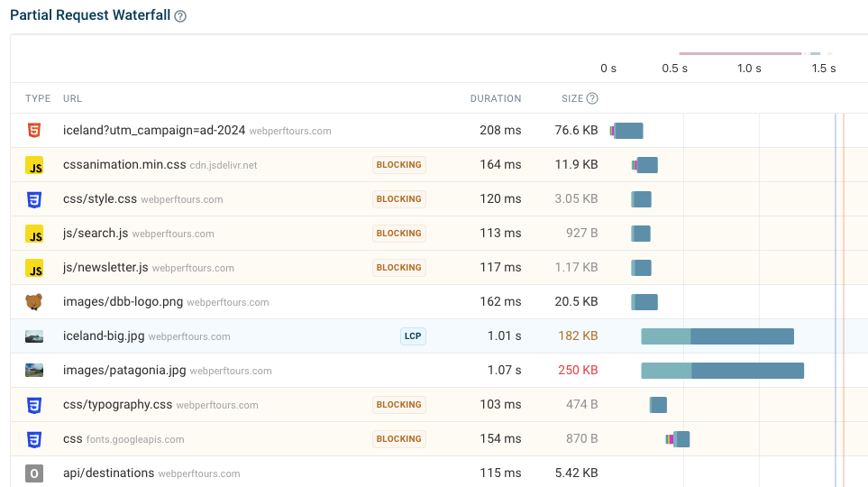Click the patagonia.jpg image thumbnail
Screen dimensions: 868x487
[34, 371]
